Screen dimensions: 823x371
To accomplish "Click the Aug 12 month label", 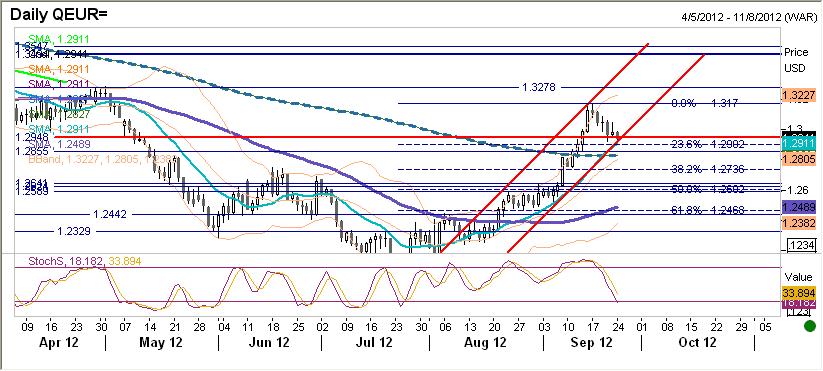I will (x=485, y=343).
